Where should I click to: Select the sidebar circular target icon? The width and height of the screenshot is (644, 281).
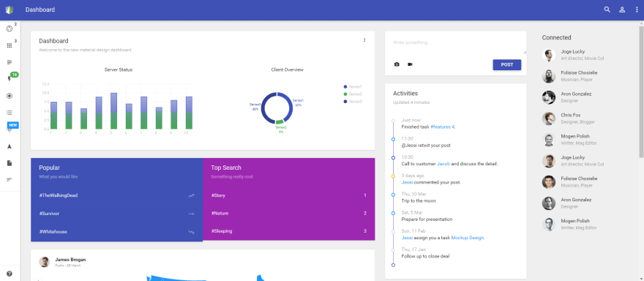[x=10, y=96]
